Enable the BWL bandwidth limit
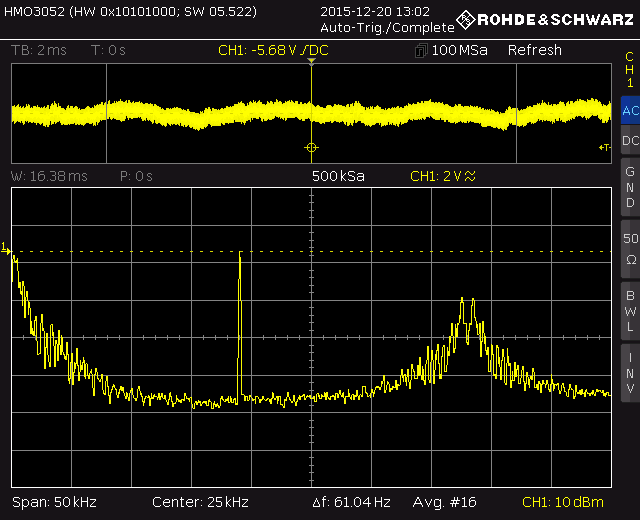640x520 pixels. pos(630,311)
